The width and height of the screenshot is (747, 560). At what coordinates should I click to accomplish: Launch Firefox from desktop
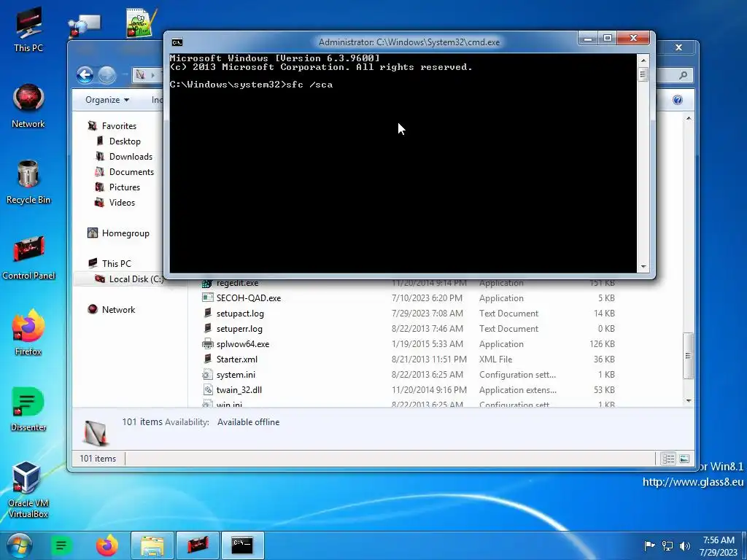click(28, 333)
